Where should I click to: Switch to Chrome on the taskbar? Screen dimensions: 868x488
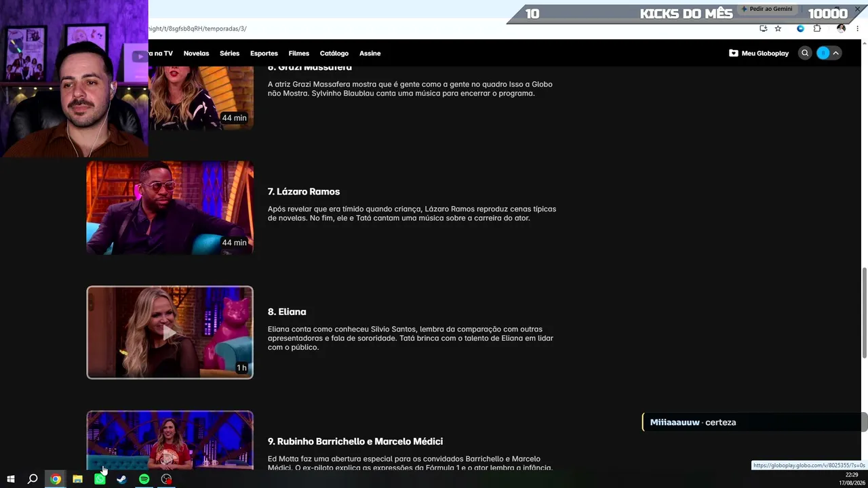click(56, 479)
